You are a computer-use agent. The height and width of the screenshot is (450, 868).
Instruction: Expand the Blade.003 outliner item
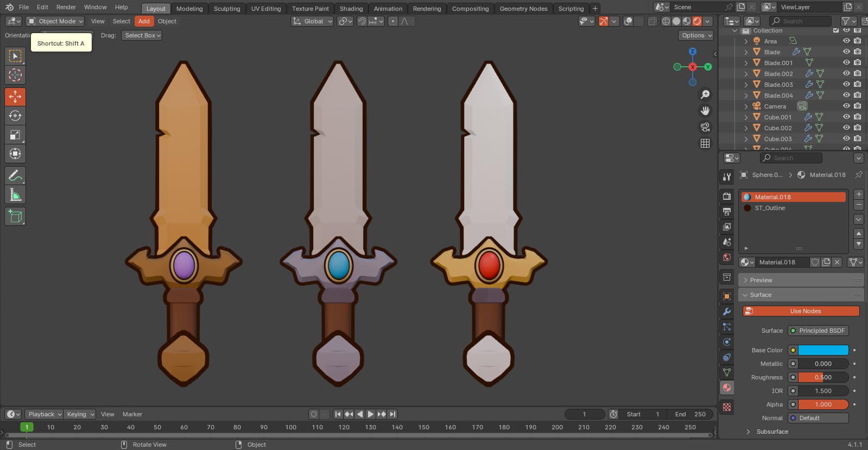pyautogui.click(x=746, y=85)
